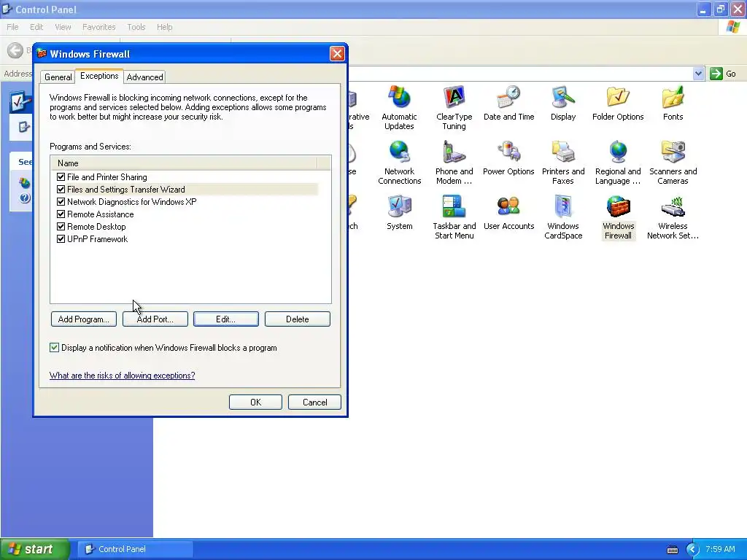Open Phone and Modem options icon
This screenshot has width=747, height=560.
click(x=454, y=163)
